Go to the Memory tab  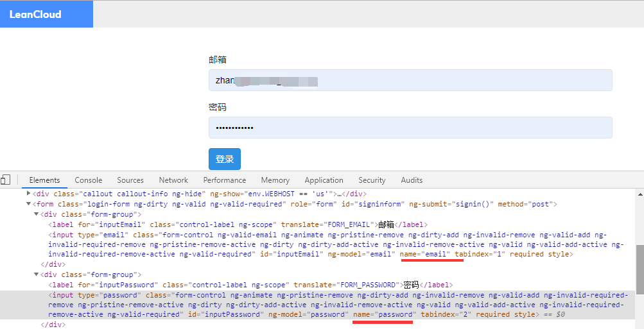(275, 180)
